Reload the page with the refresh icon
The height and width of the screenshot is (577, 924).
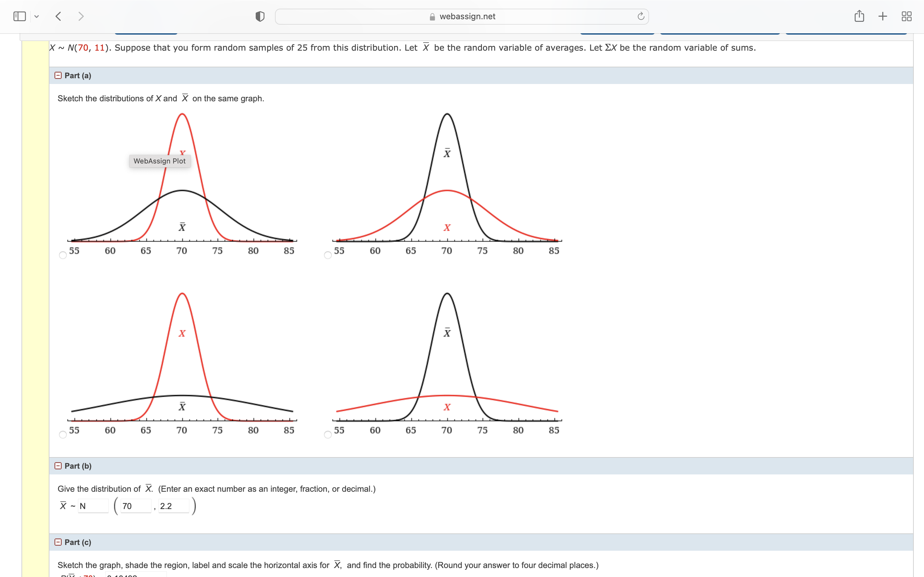pyautogui.click(x=641, y=16)
